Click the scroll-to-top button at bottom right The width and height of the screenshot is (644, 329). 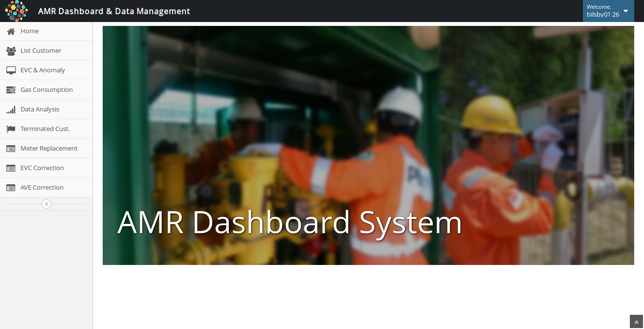pyautogui.click(x=636, y=322)
